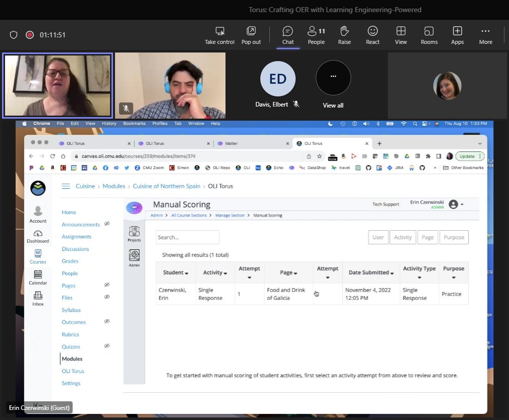Open user account dropdown in Torus
Screen dimensions: 509x420
click(456, 204)
